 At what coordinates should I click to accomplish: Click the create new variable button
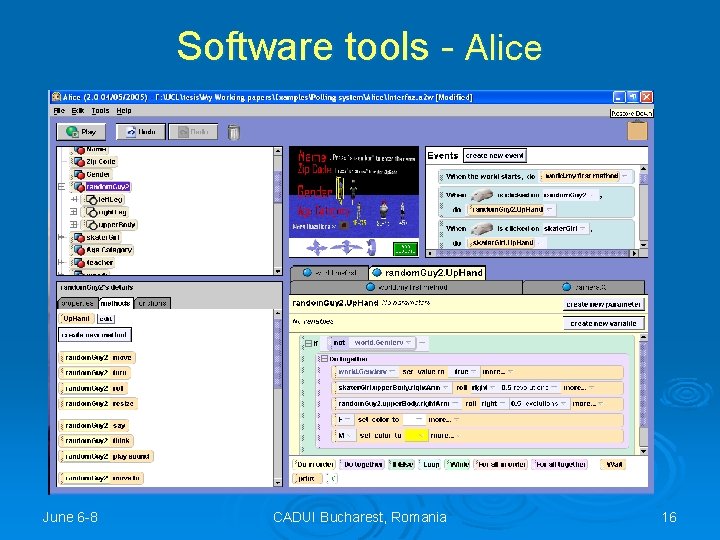[603, 323]
